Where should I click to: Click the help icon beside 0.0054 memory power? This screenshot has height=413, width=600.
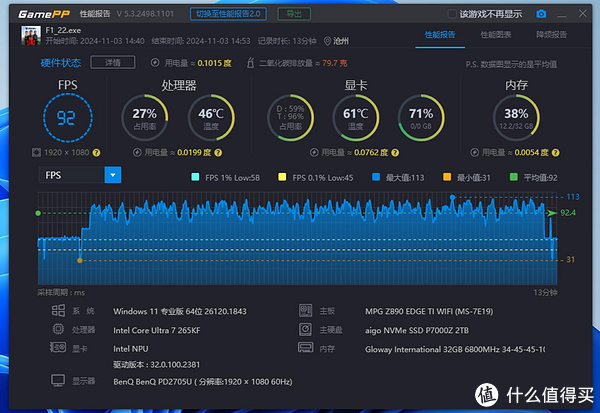point(556,153)
